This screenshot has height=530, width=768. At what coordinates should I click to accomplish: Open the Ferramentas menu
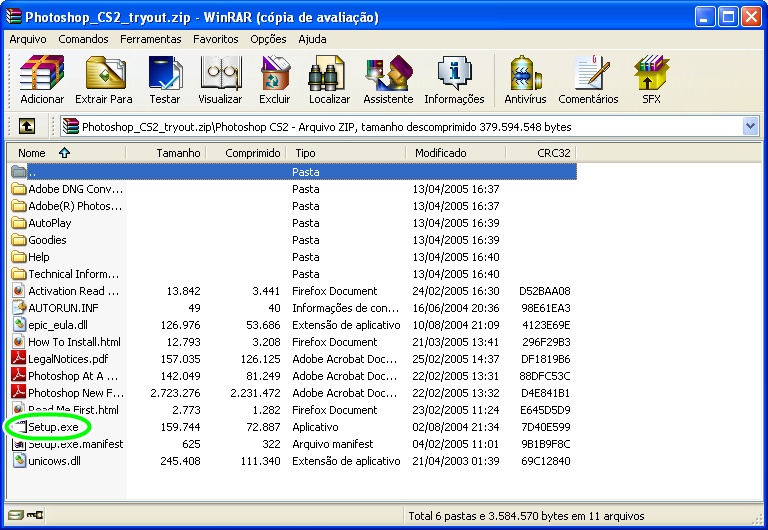[150, 39]
